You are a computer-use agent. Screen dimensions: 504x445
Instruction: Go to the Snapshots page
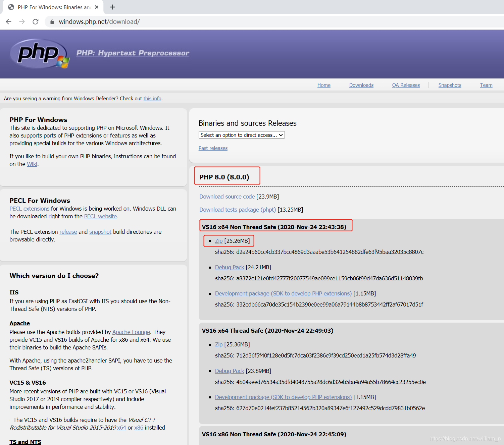pos(450,85)
